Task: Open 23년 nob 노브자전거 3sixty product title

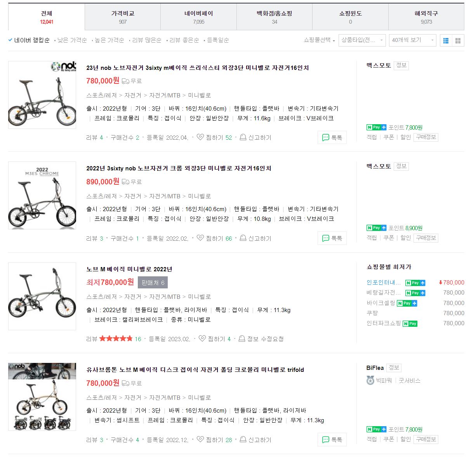Action: point(198,68)
